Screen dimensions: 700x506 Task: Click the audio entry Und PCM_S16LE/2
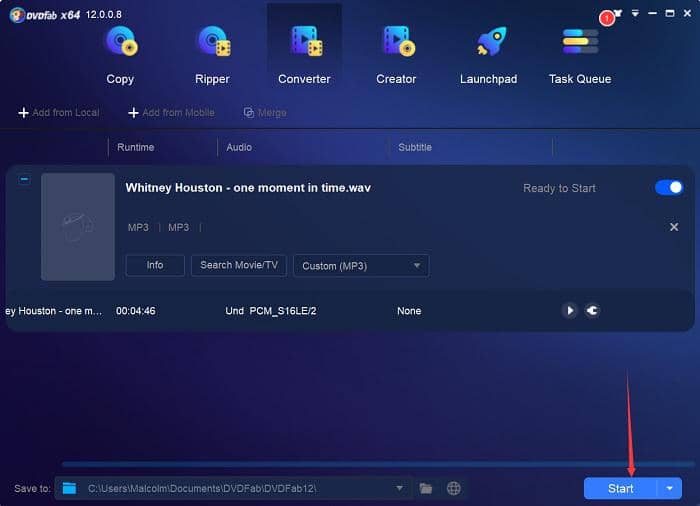coord(271,311)
